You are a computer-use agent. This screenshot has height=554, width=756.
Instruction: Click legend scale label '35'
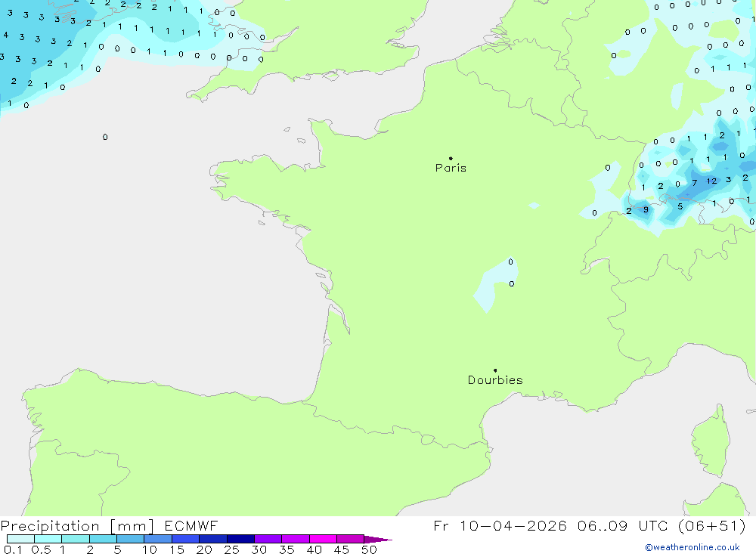(287, 549)
